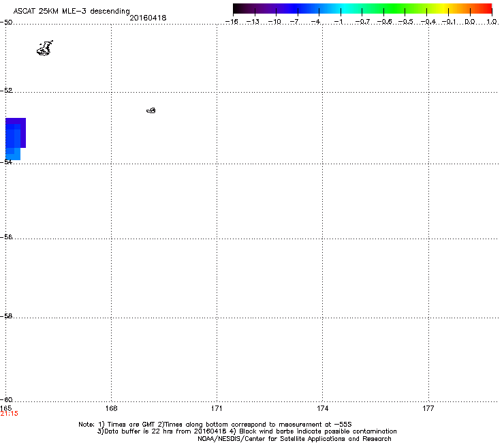
Task: Click the latitude label -60
Action: pos(6,400)
